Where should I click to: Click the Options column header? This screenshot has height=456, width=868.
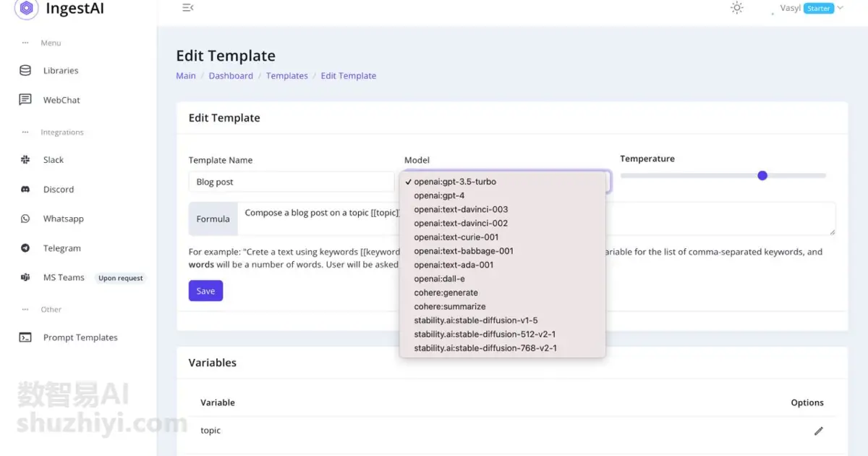(x=807, y=402)
